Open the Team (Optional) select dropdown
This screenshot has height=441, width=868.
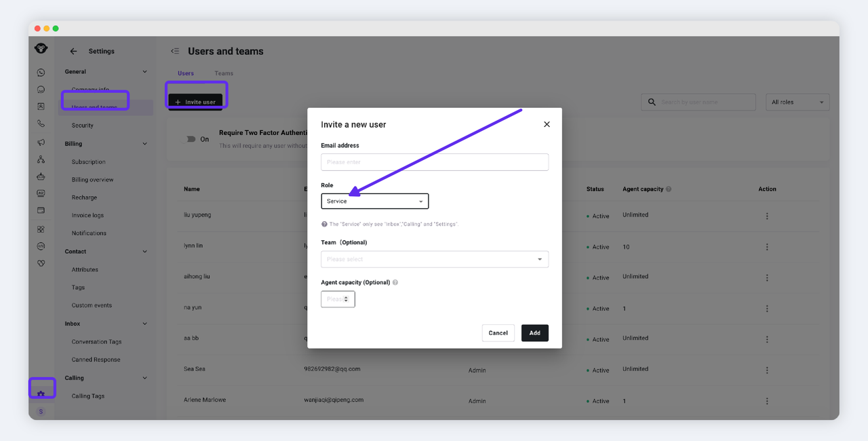click(434, 259)
